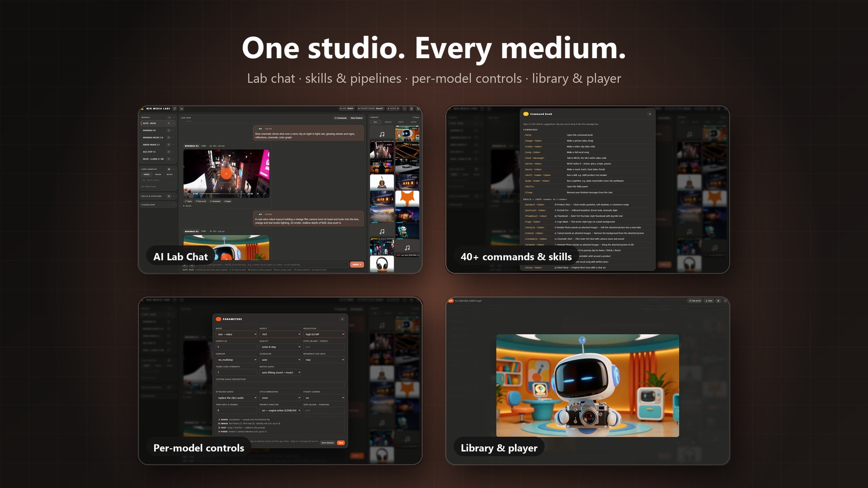Open the Native Audio dropdown
The width and height of the screenshot is (868, 488).
tap(280, 372)
